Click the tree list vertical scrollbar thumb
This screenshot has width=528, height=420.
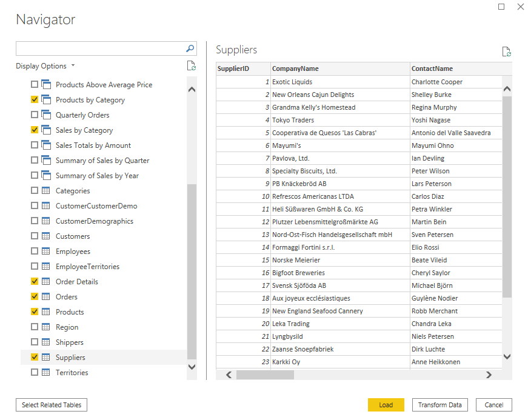(192, 272)
